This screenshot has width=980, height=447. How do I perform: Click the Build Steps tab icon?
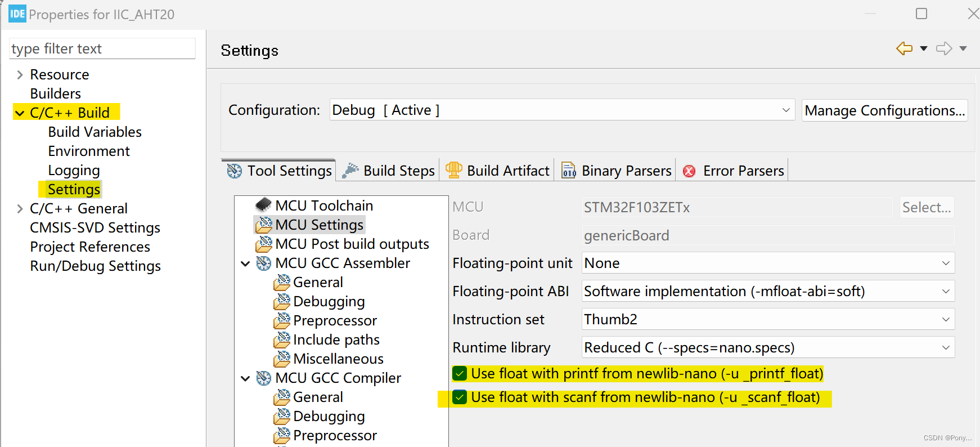click(x=350, y=170)
